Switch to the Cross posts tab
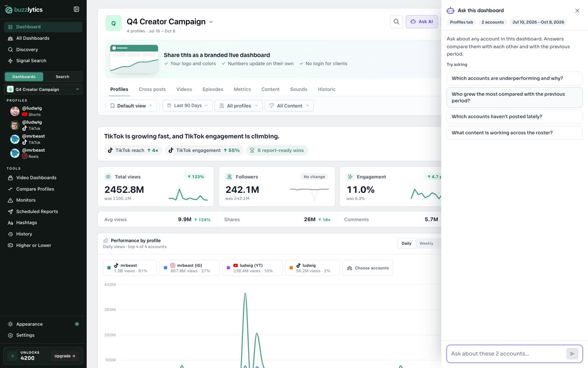 152,89
